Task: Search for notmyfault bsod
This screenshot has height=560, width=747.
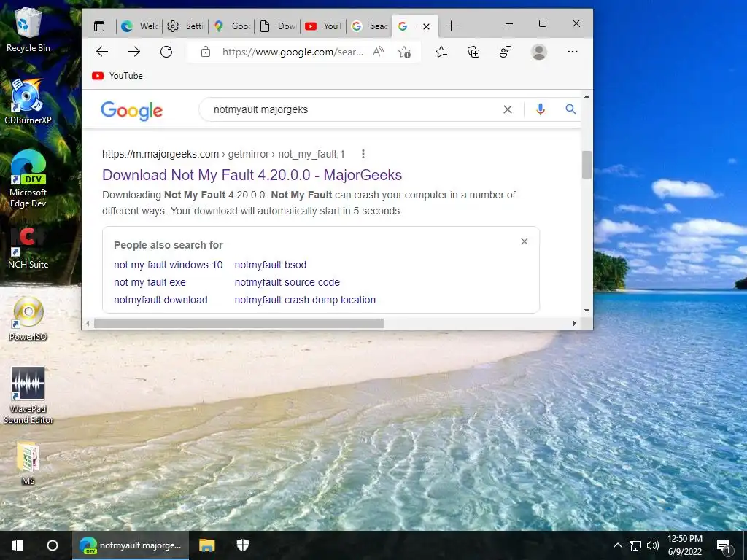Action: point(271,265)
